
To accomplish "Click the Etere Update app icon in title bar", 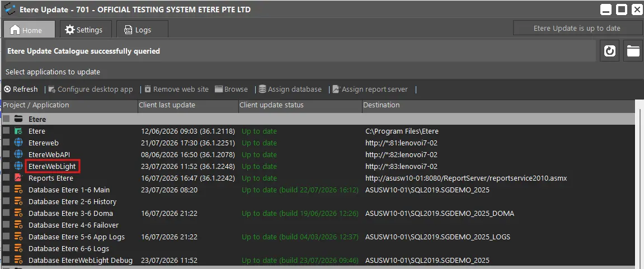I will coord(10,9).
